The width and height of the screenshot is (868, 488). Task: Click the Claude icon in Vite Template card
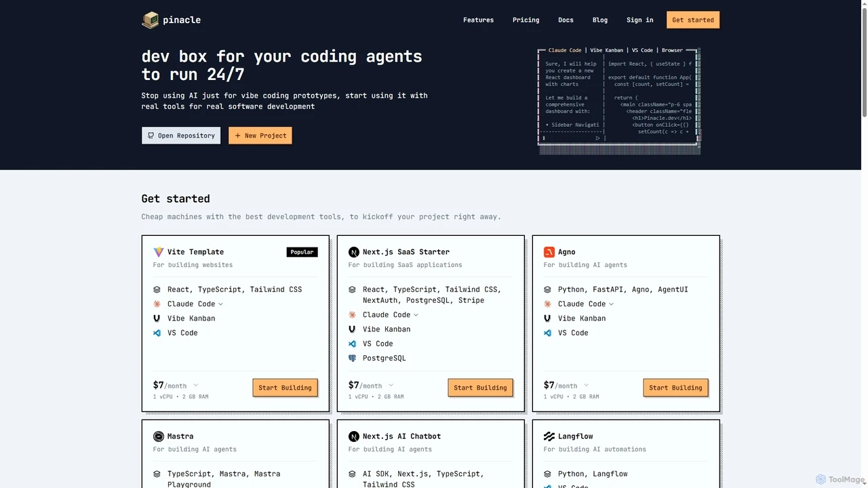coord(157,304)
